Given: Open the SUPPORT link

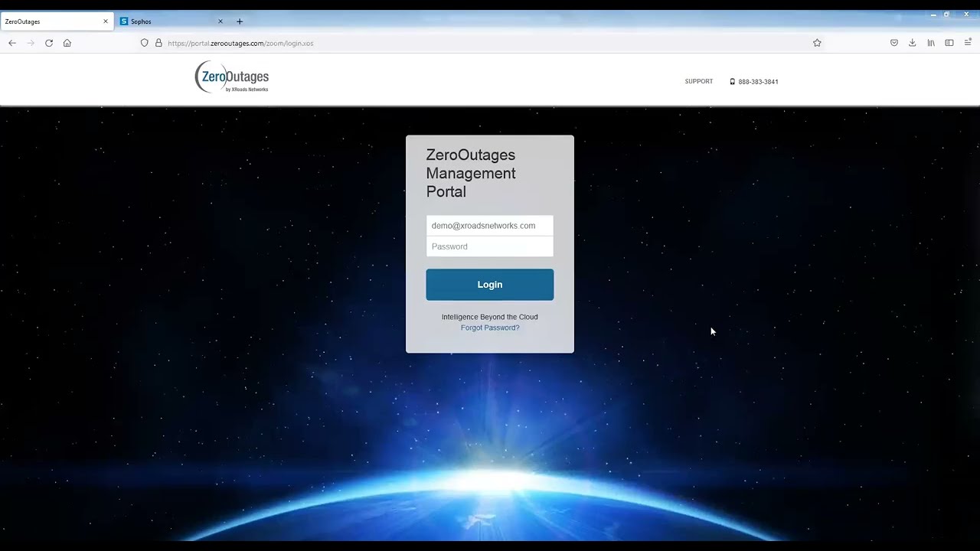Looking at the screenshot, I should tap(699, 81).
